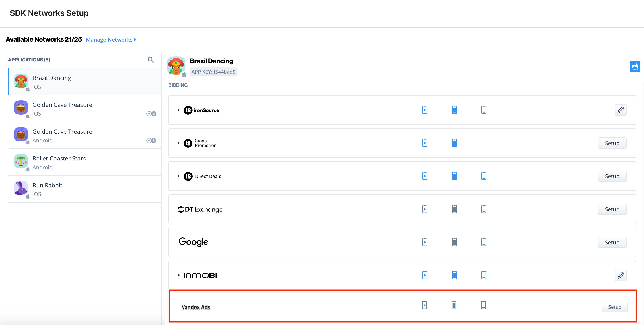This screenshot has height=325, width=644.
Task: Expand the Cross Promotion row
Action: (178, 143)
